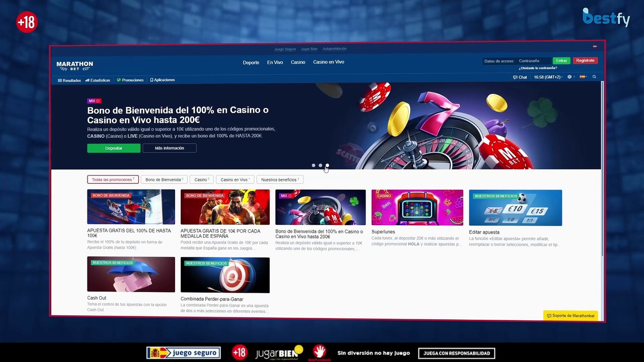Open the Combinada Perder-para-Ganar target thumbnail
The image size is (644, 362).
click(x=225, y=275)
